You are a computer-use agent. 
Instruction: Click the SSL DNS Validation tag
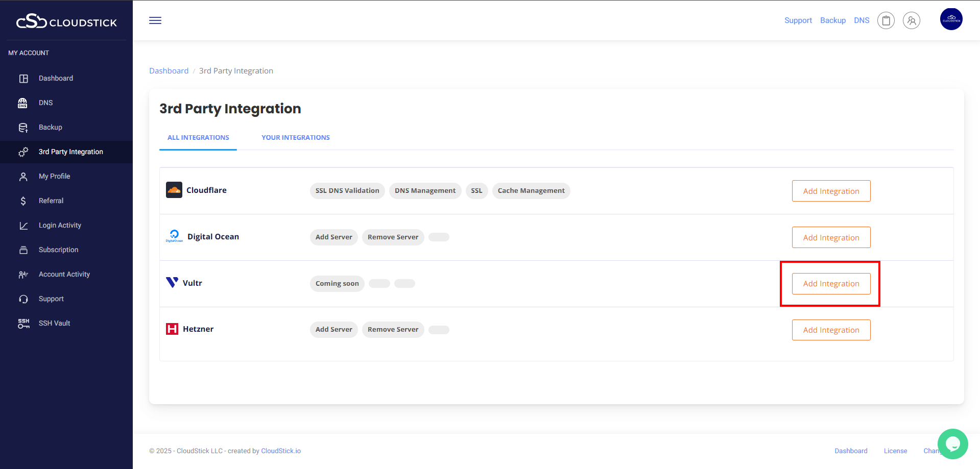click(347, 191)
